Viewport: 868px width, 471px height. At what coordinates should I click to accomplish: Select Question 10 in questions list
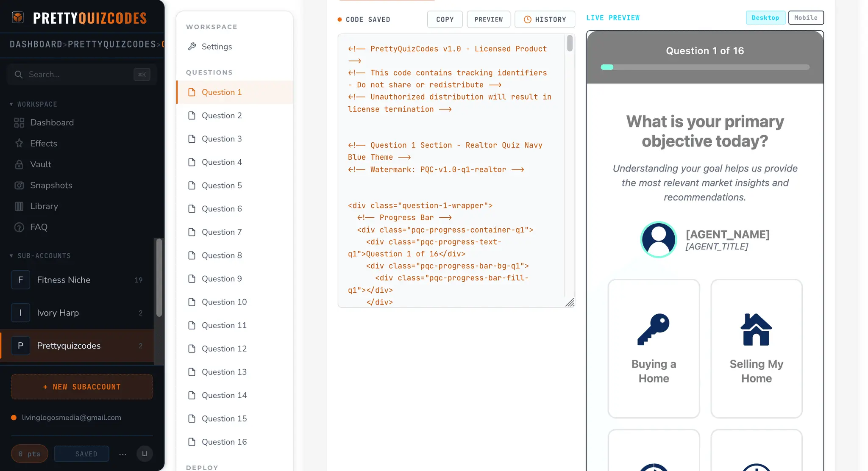tap(235, 302)
